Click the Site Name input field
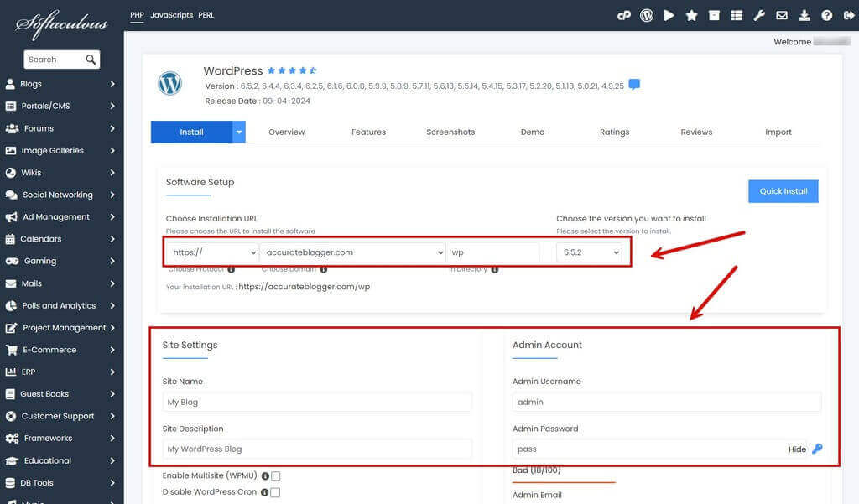Viewport: 859px width, 504px height. click(317, 402)
